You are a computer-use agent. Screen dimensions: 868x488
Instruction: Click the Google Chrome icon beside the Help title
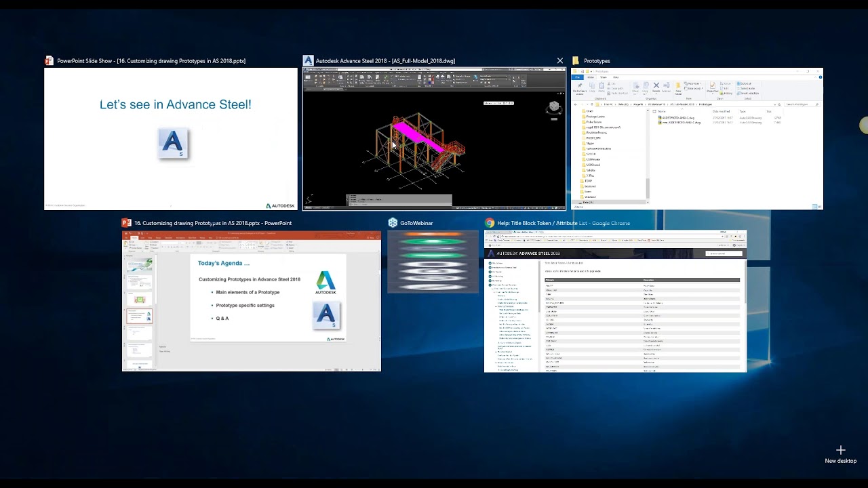(490, 223)
